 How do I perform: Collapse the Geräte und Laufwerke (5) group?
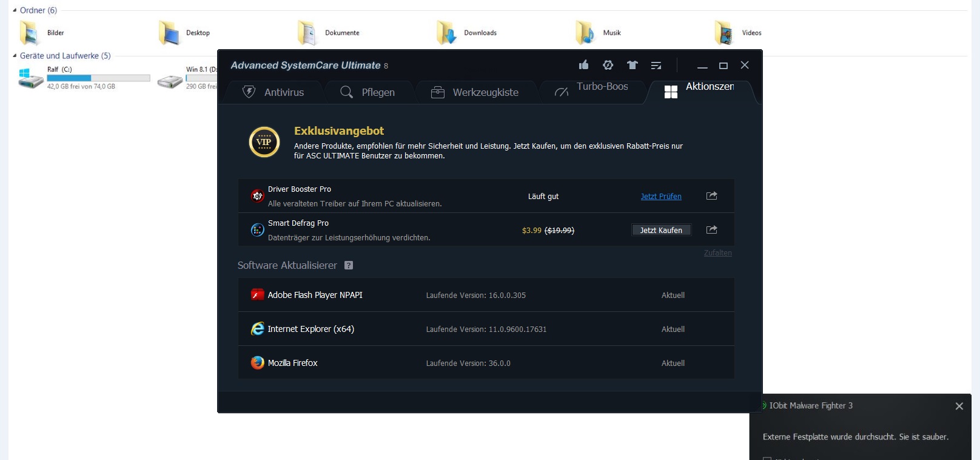click(15, 56)
